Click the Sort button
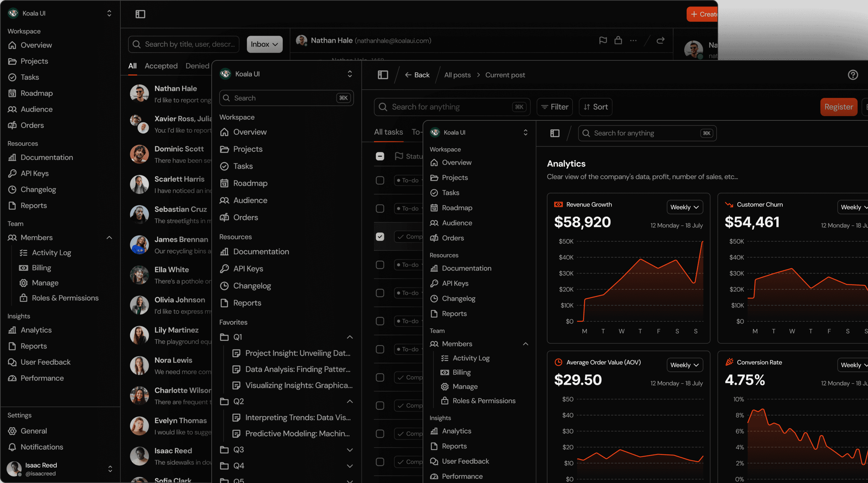868x483 pixels. click(595, 107)
